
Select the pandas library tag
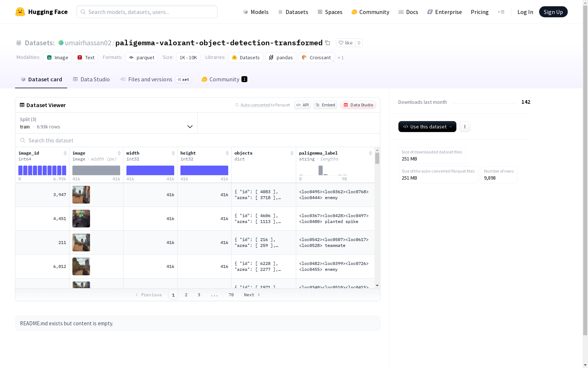(x=281, y=57)
